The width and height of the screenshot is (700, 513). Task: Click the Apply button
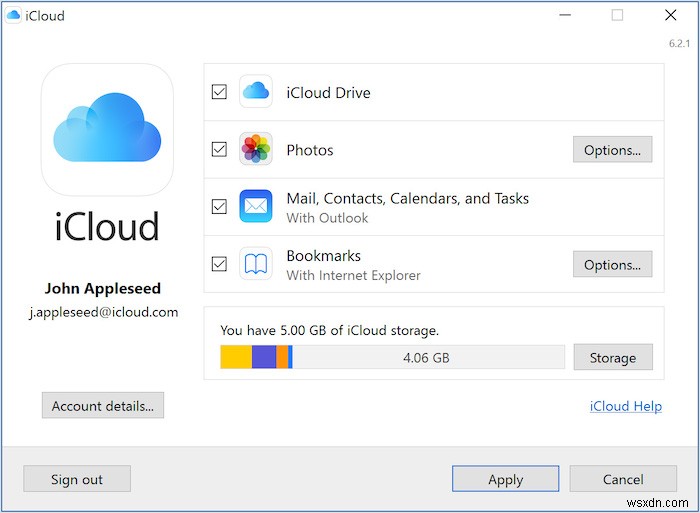[x=505, y=479]
